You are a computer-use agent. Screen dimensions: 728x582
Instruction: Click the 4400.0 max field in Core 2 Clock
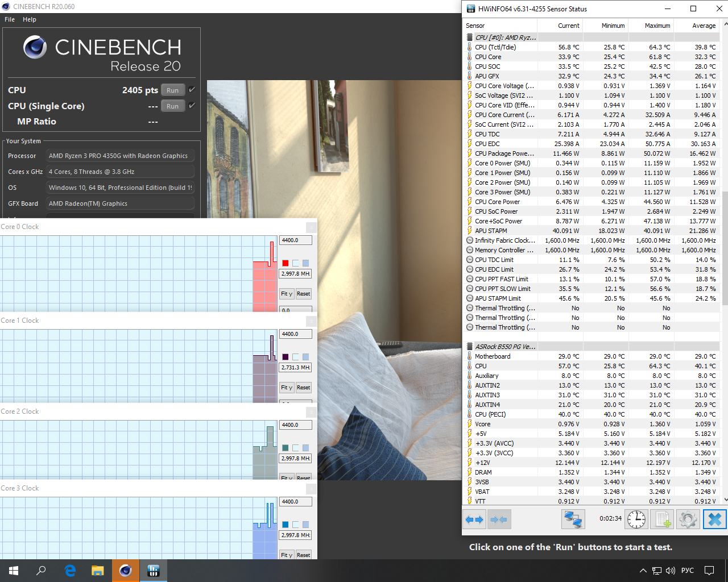click(296, 425)
